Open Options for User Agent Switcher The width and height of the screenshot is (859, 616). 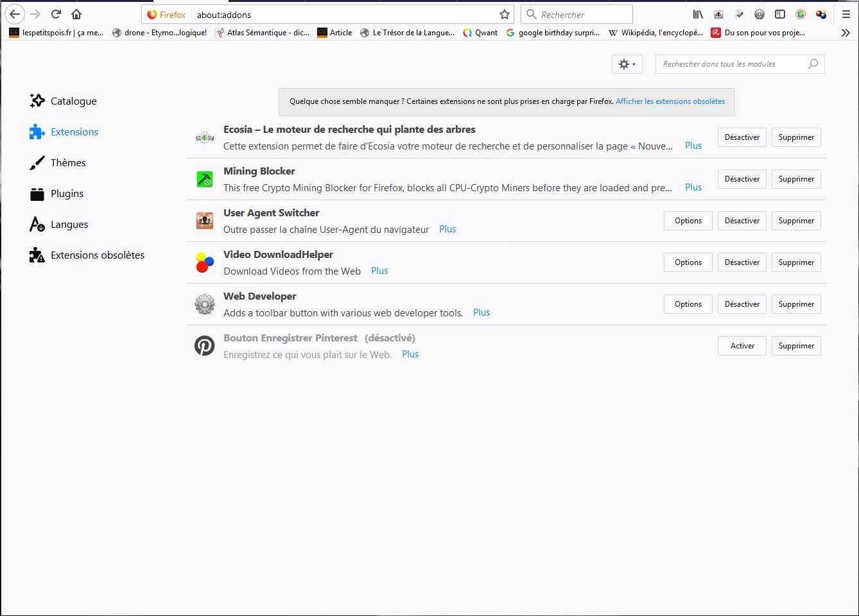coord(688,221)
